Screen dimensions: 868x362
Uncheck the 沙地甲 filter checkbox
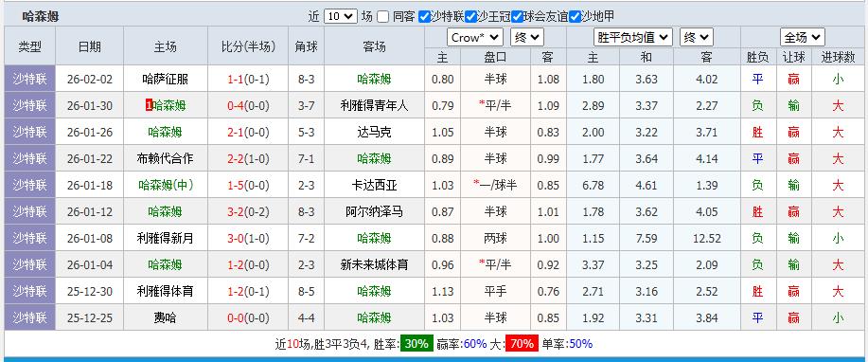point(575,17)
